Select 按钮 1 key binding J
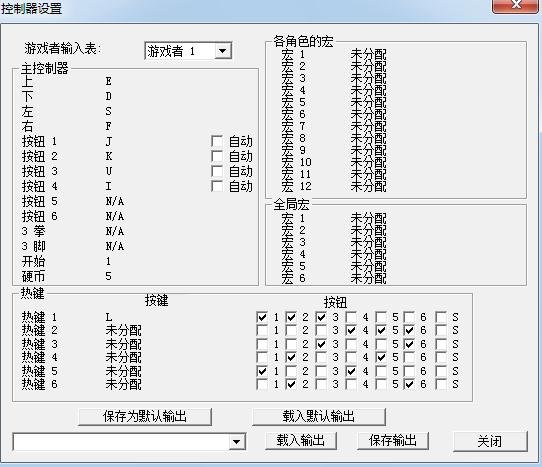Viewport: 542px width, 467px height. [109, 141]
